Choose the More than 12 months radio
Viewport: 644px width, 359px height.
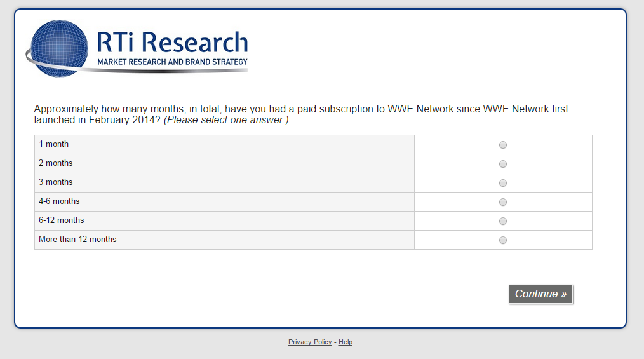click(503, 240)
